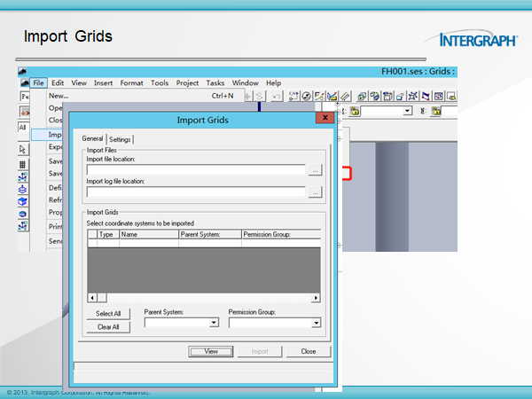Click the coordinate-system anchor icon just under the grid icon

click(x=23, y=176)
